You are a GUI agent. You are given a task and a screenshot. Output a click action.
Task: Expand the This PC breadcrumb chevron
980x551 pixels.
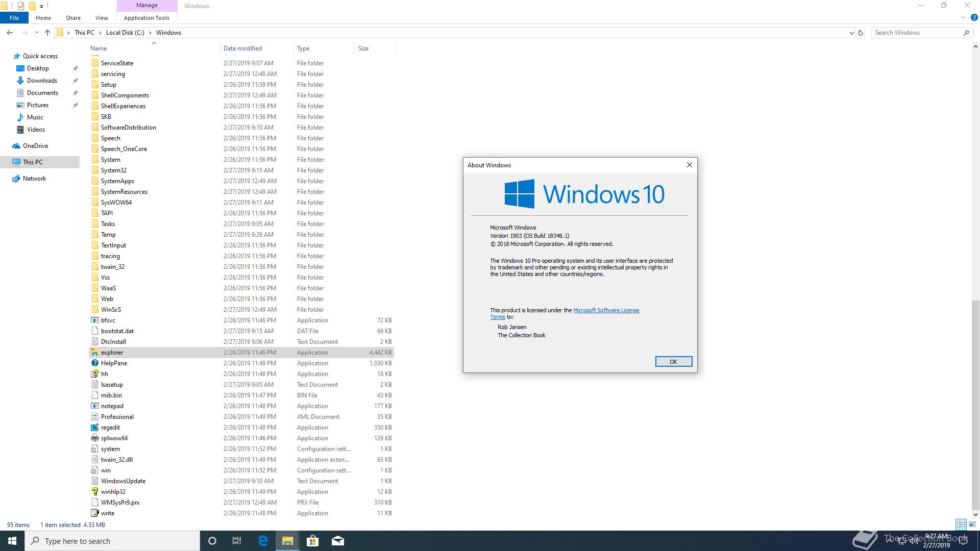click(x=100, y=33)
